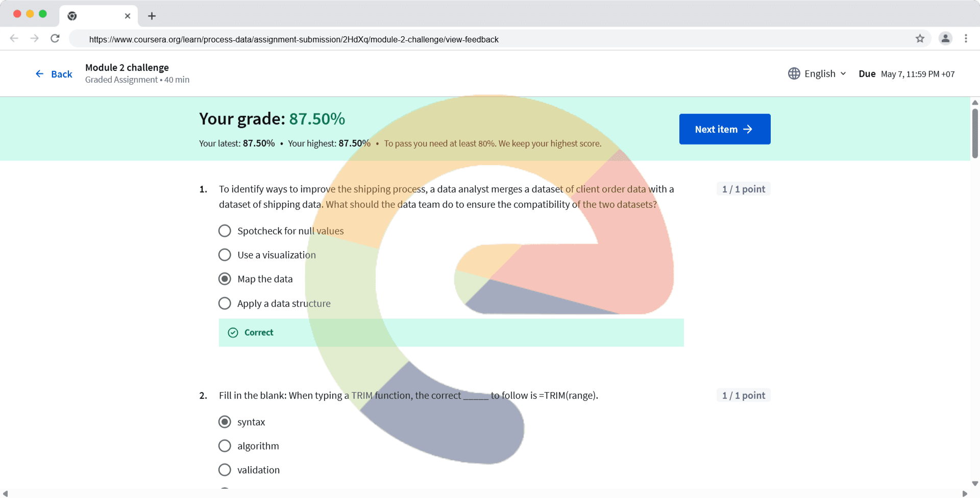
Task: Reload the page with refresh icon
Action: [55, 38]
